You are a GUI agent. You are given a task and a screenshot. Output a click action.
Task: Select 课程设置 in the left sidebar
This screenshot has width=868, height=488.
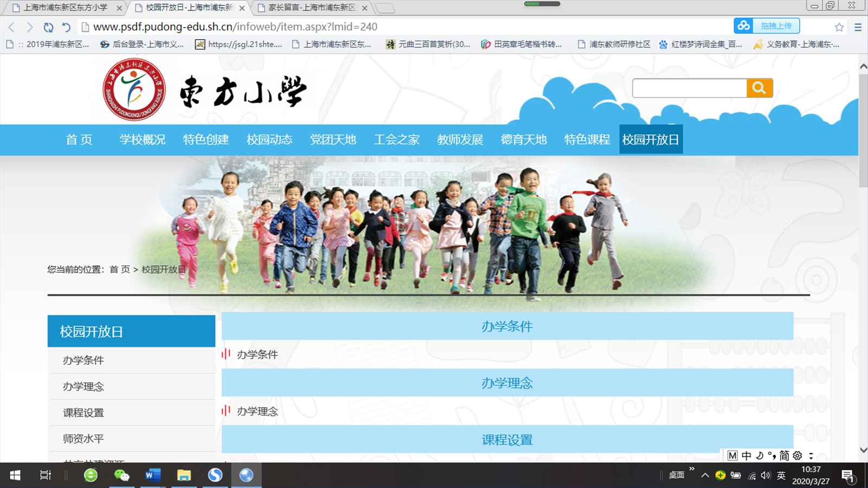pos(83,413)
